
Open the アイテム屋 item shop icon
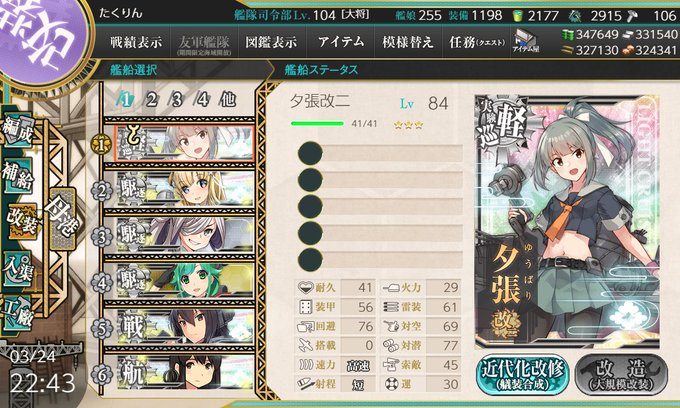[526, 42]
